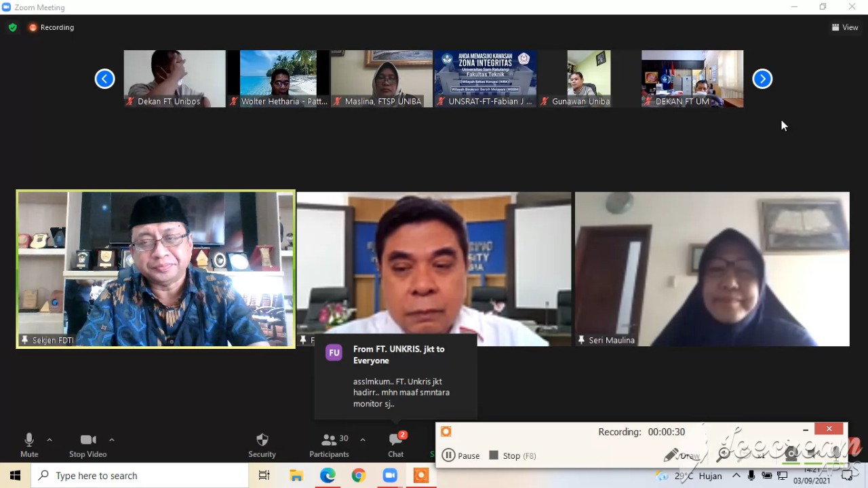
Task: Mute the microphone in Zoom
Action: tap(29, 445)
